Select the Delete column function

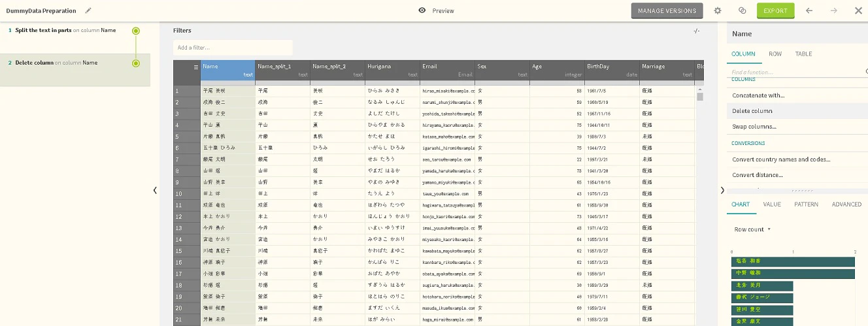(797, 111)
